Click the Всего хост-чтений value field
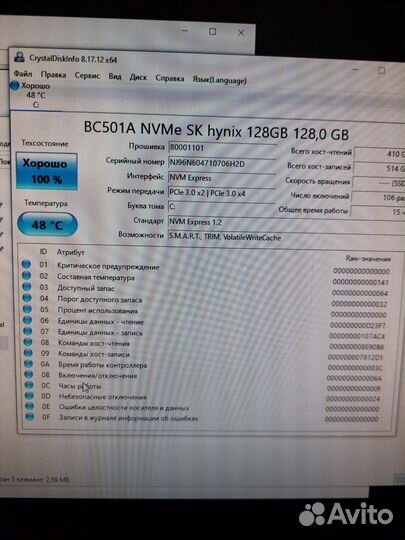Screen dimensions: 405x540 pyautogui.click(x=380, y=154)
